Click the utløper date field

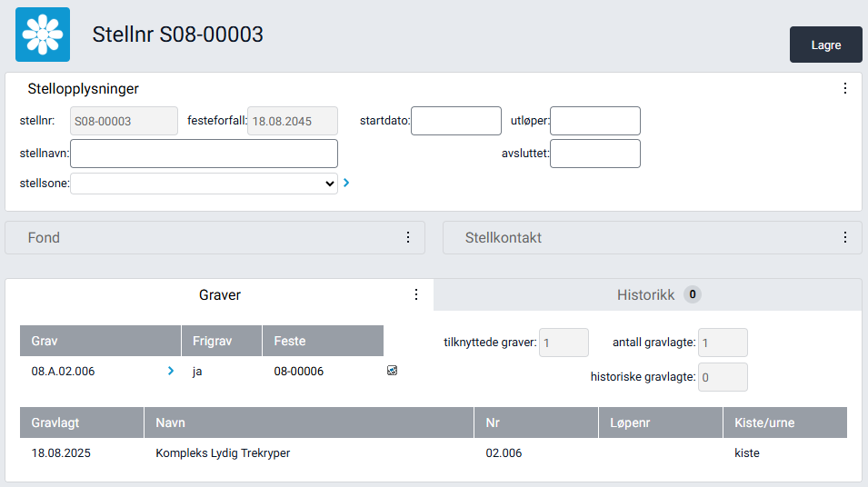point(594,121)
